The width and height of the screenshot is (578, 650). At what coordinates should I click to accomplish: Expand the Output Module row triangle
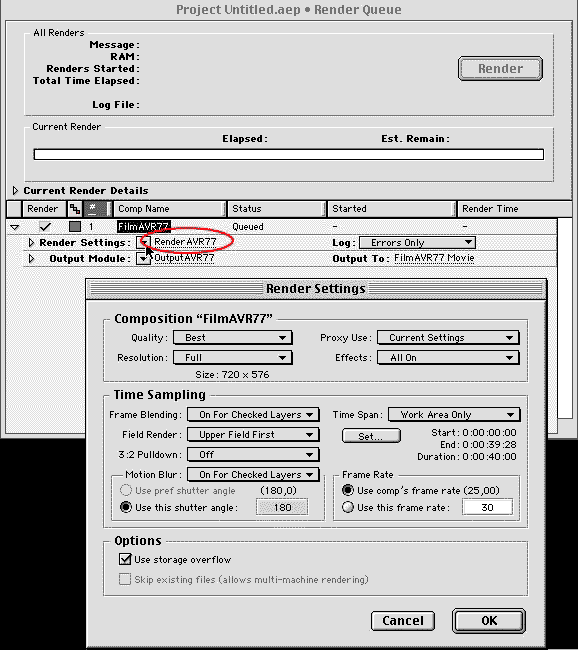click(x=31, y=259)
